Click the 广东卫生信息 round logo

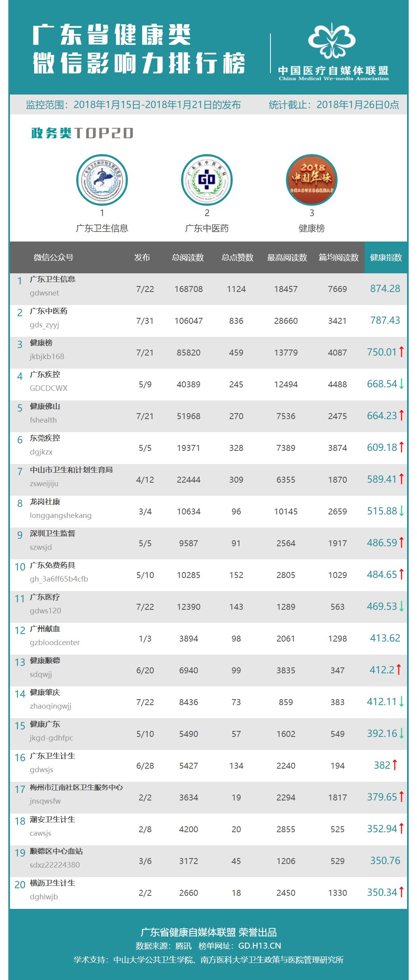tap(102, 180)
